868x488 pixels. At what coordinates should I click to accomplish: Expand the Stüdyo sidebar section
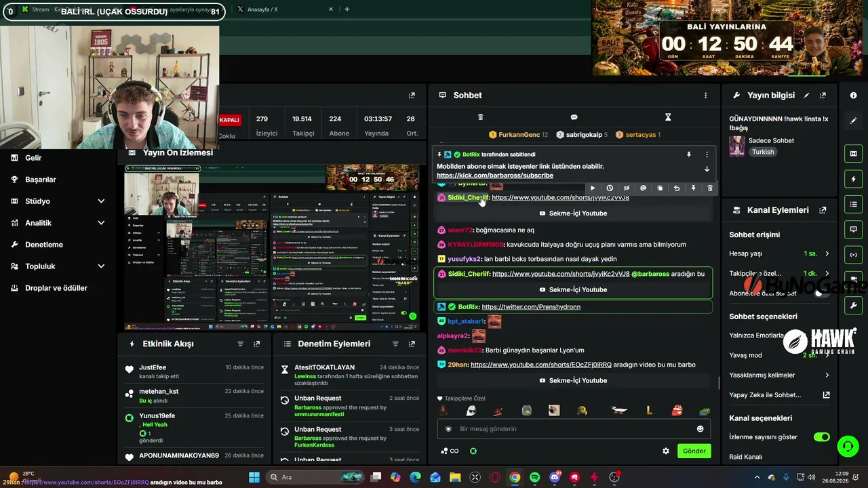click(101, 201)
